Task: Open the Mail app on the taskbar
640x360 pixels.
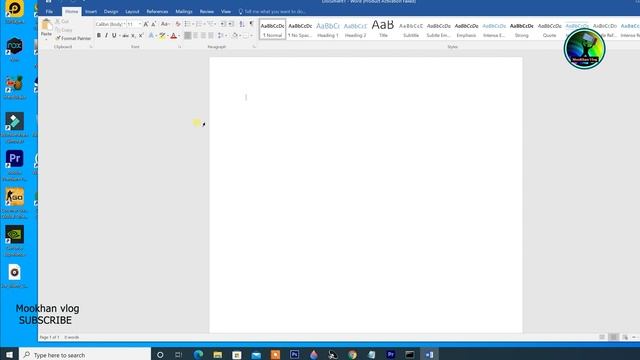Action: click(x=256, y=355)
